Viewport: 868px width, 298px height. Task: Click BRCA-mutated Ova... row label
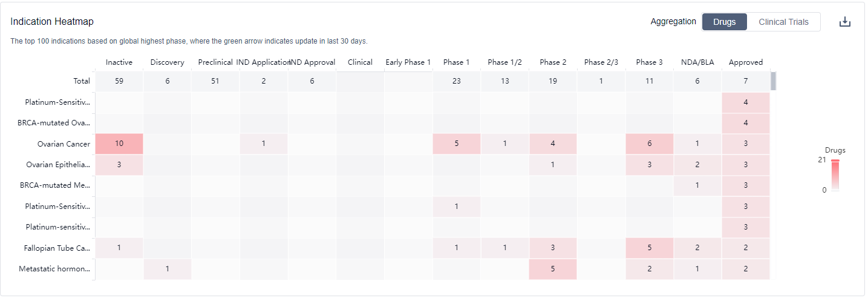coord(54,123)
